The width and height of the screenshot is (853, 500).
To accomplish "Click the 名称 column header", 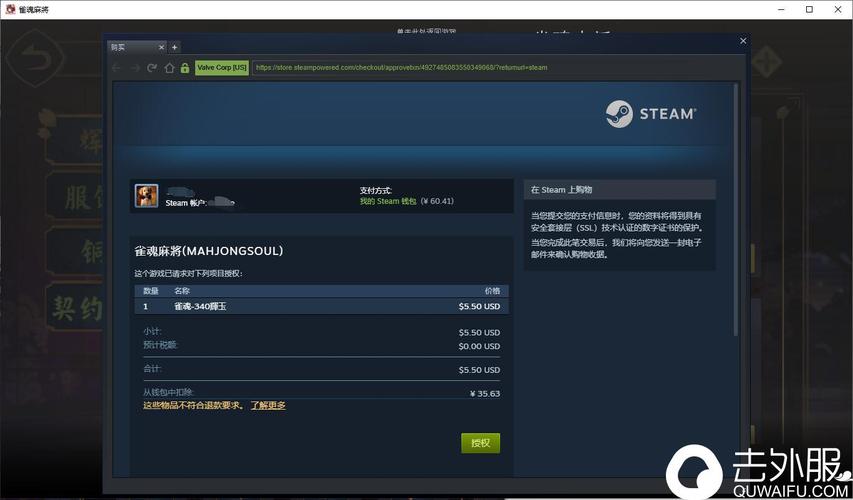I will click(182, 291).
